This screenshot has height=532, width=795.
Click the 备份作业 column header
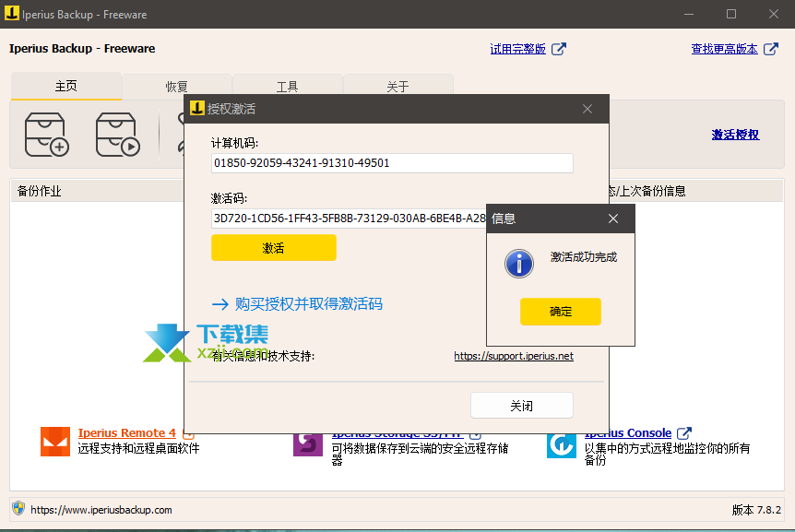point(96,191)
